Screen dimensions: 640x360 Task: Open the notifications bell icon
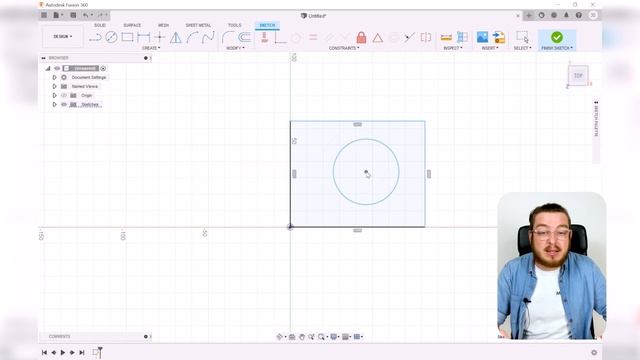(x=566, y=15)
